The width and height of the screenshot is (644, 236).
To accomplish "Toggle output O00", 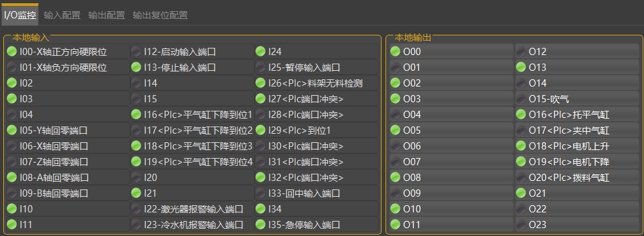I will (x=452, y=51).
